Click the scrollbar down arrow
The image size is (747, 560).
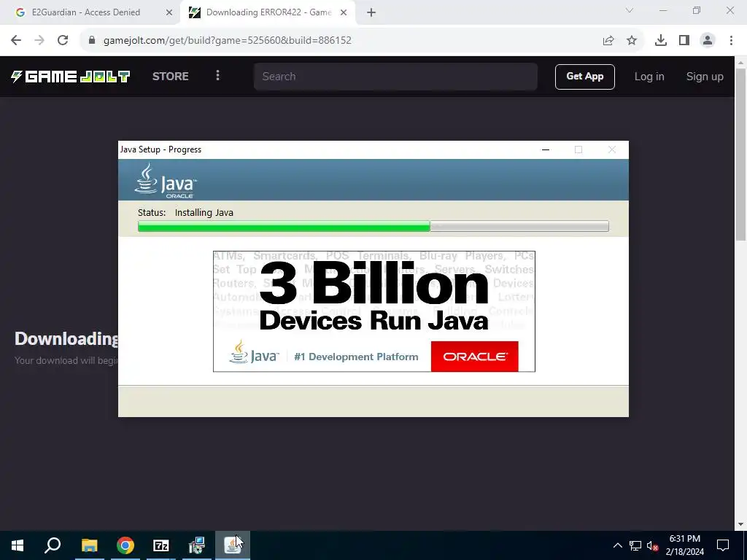coord(740,525)
